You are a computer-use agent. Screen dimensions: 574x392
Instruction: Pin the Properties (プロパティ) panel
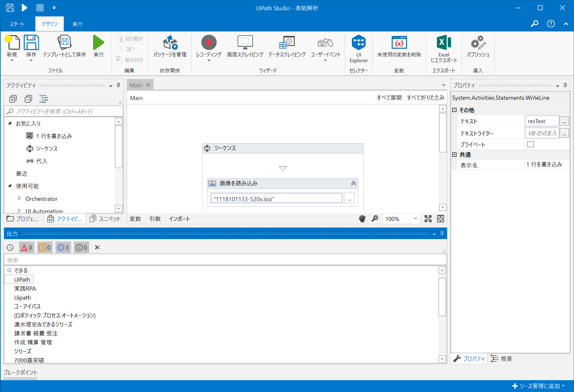pos(565,85)
